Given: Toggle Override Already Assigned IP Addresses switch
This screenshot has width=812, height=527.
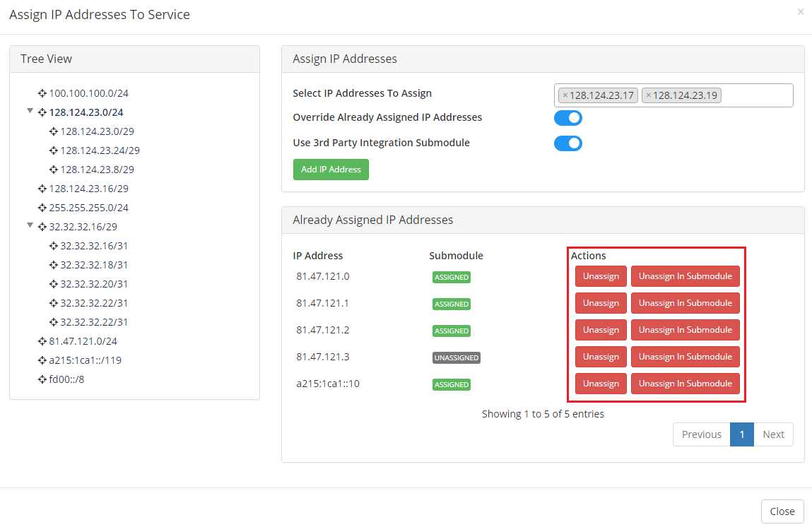Looking at the screenshot, I should click(568, 118).
